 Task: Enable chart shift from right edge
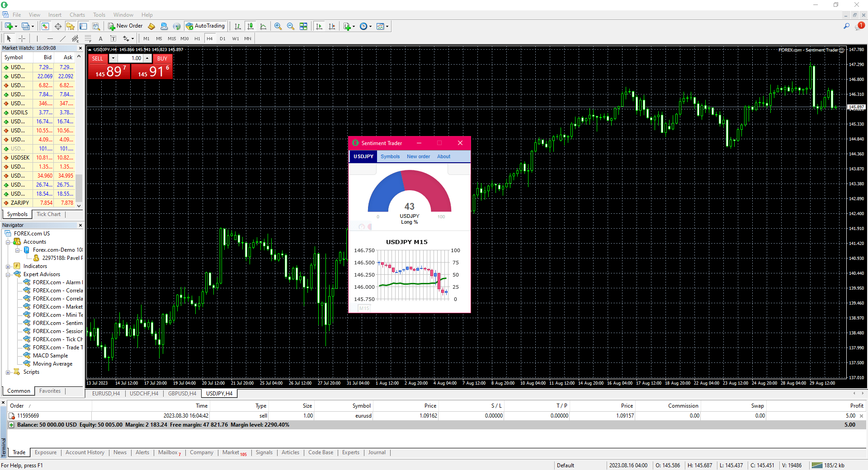point(332,26)
